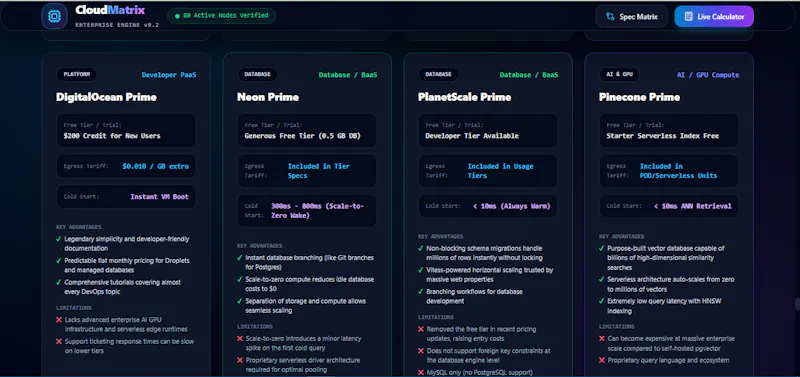Image resolution: width=800 pixels, height=377 pixels.
Task: Click the checkmark beside Extremely low query latency
Action: pos(602,301)
